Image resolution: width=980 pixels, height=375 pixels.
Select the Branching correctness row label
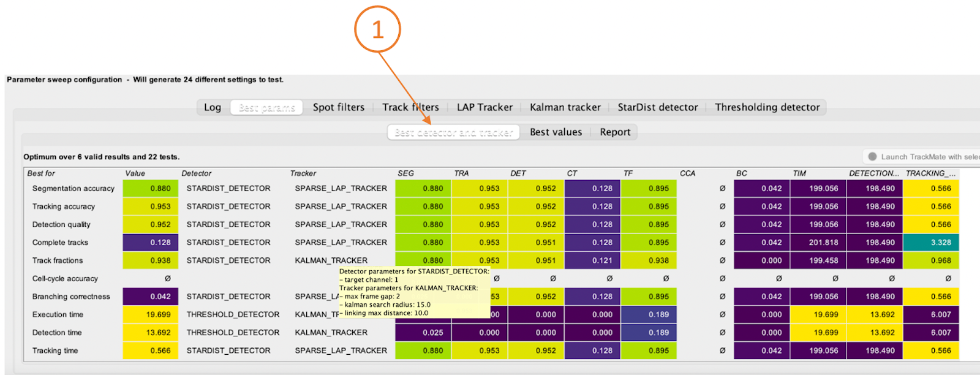[x=71, y=297]
